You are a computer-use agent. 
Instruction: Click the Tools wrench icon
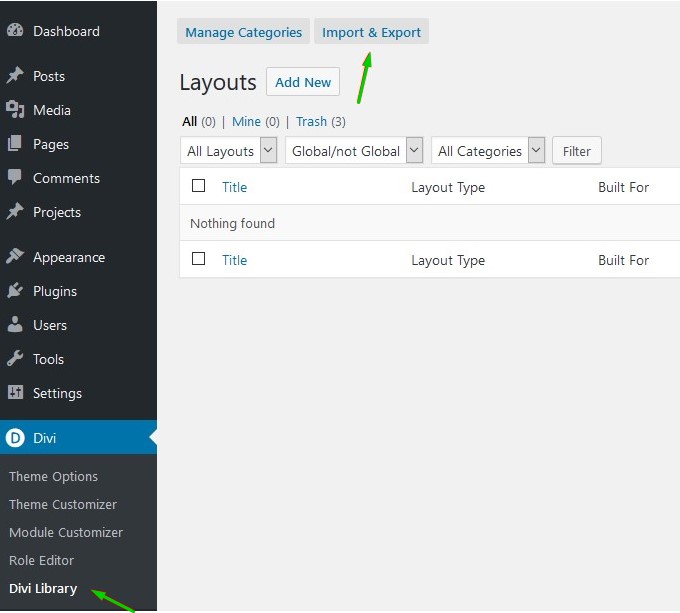pyautogui.click(x=15, y=359)
